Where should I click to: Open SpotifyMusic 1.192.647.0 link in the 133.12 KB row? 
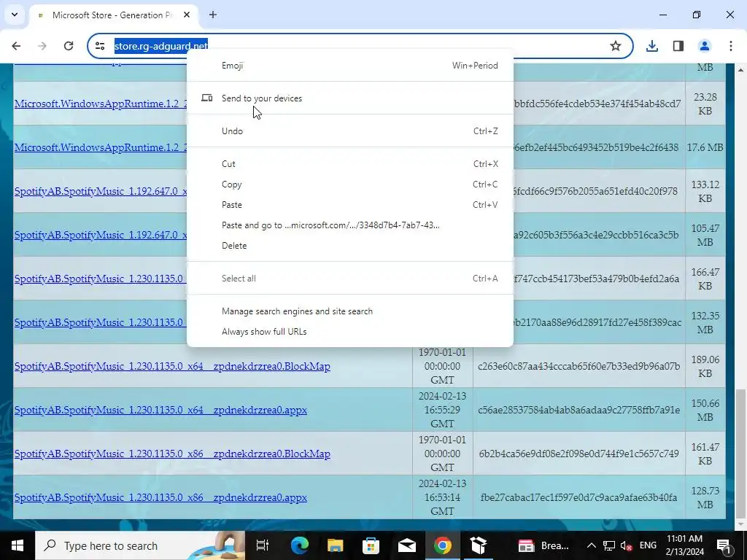coord(101,191)
